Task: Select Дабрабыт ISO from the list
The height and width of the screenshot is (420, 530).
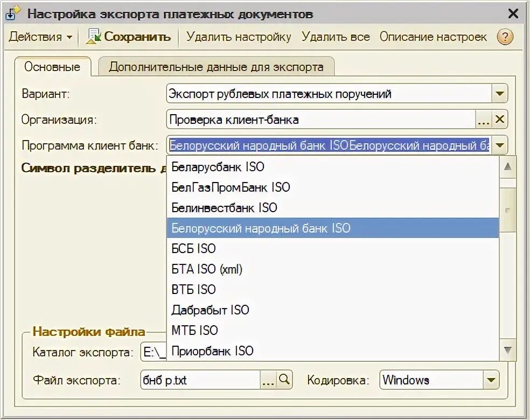Action: pyautogui.click(x=333, y=310)
